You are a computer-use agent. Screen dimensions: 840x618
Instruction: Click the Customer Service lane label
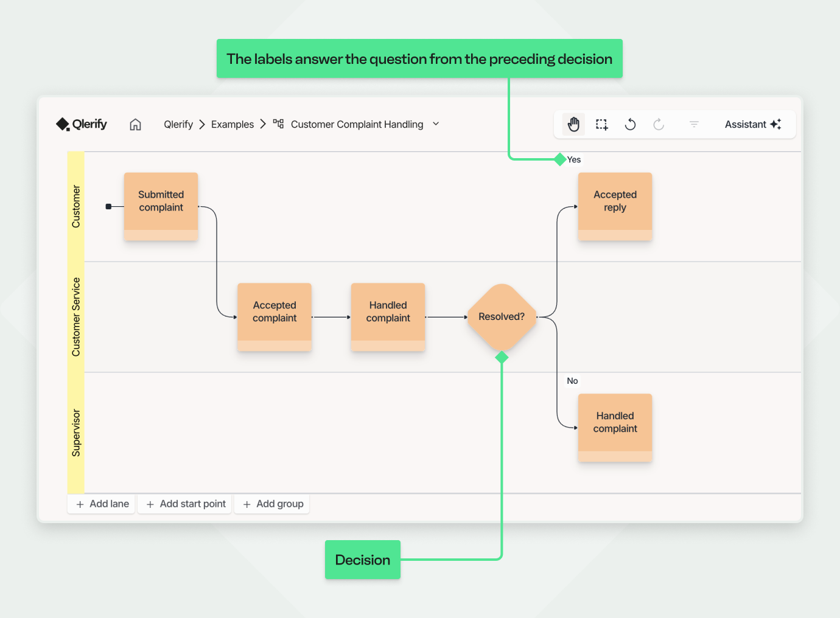pos(76,317)
